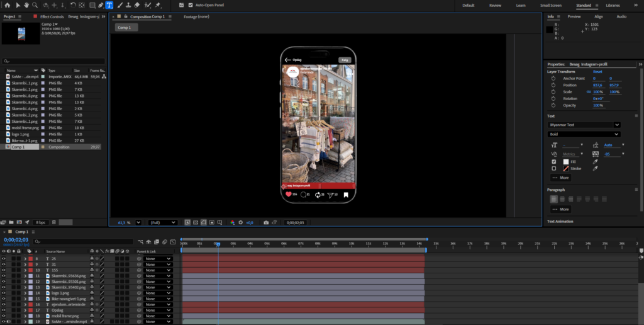644x325 pixels.
Task: Toggle scale constrain proportions link
Action: click(589, 92)
